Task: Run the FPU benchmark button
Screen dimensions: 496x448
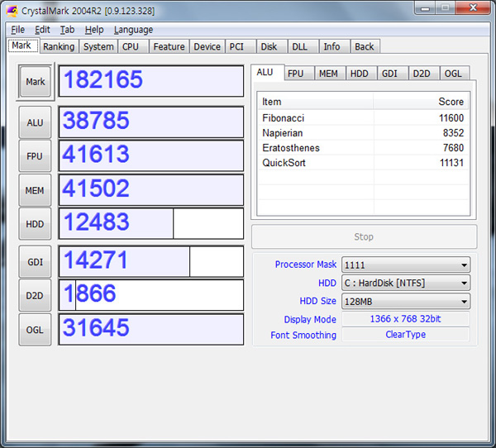Action: pyautogui.click(x=35, y=156)
